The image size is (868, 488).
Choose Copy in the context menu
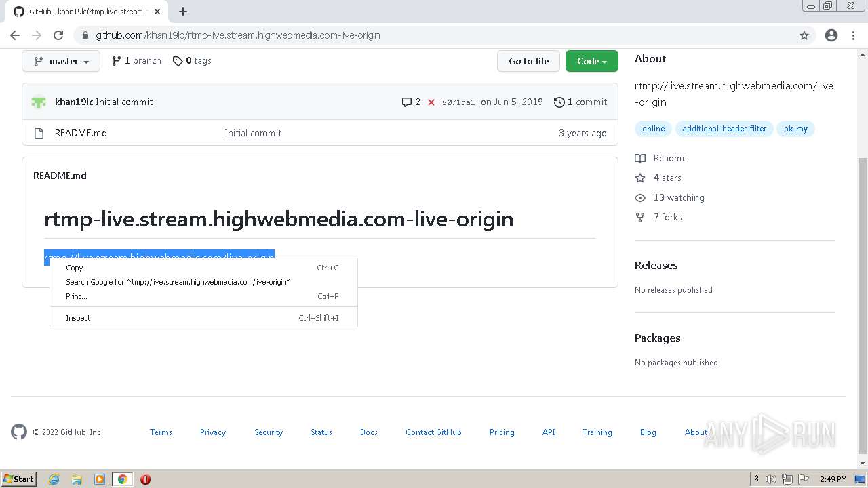[x=203, y=268]
